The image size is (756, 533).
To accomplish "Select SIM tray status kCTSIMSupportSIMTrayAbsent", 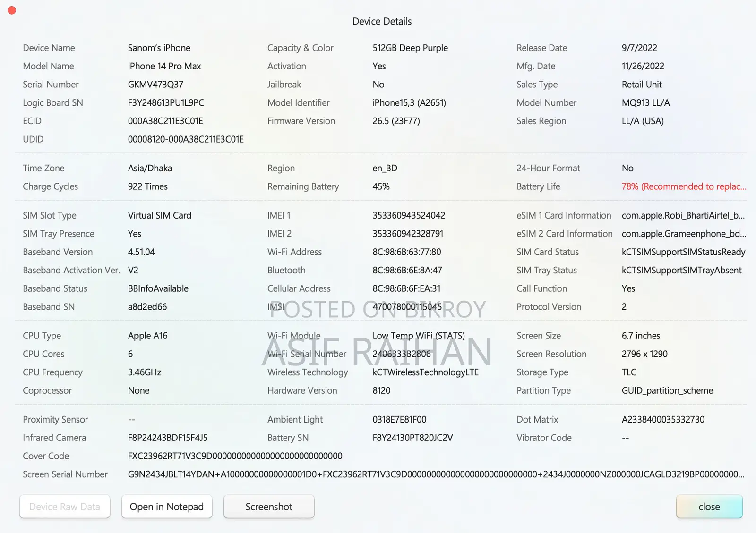I will pos(682,270).
